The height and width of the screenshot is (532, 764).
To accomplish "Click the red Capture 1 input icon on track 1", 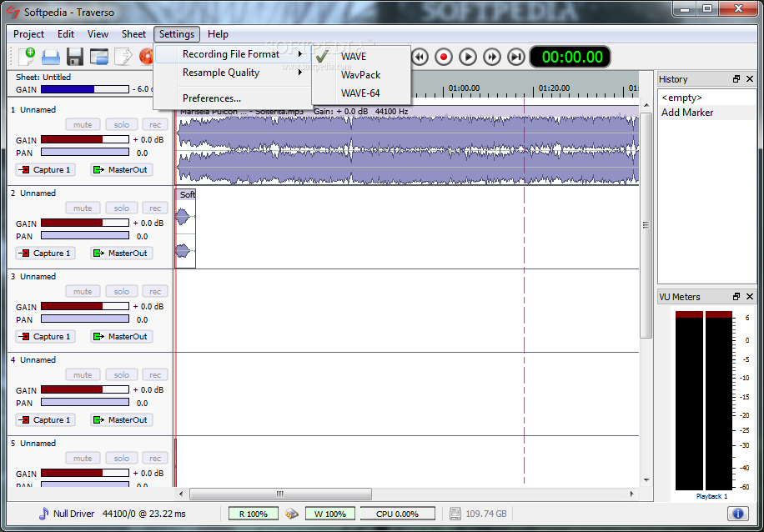I will pyautogui.click(x=24, y=170).
